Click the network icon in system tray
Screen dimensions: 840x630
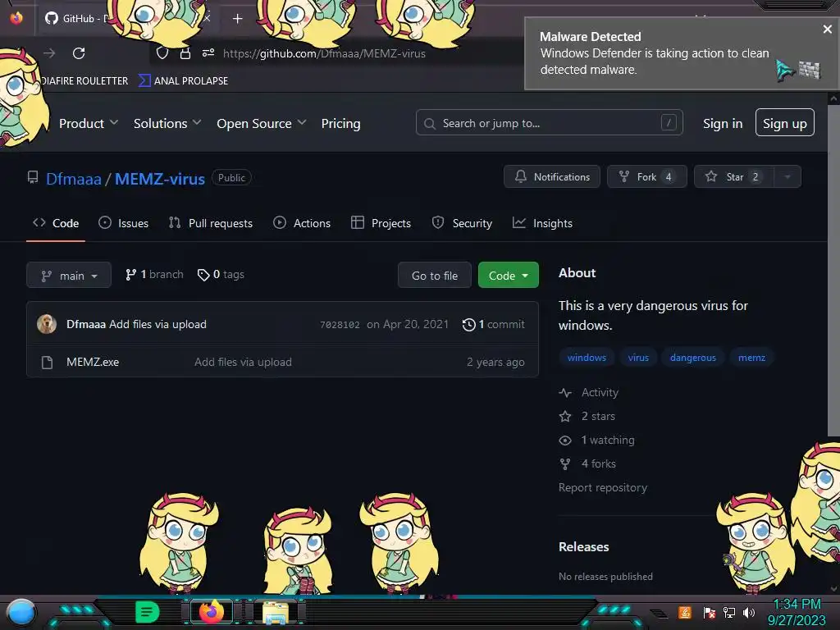point(729,612)
